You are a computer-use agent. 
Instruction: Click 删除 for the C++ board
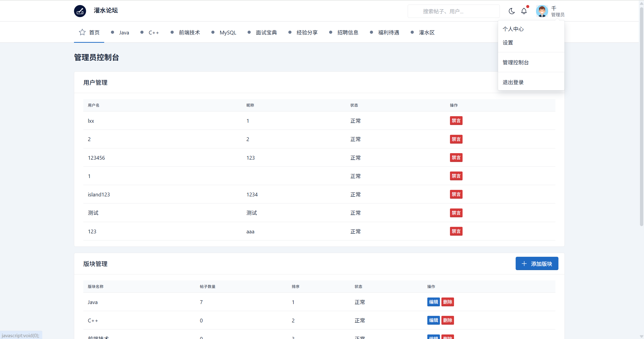click(448, 320)
